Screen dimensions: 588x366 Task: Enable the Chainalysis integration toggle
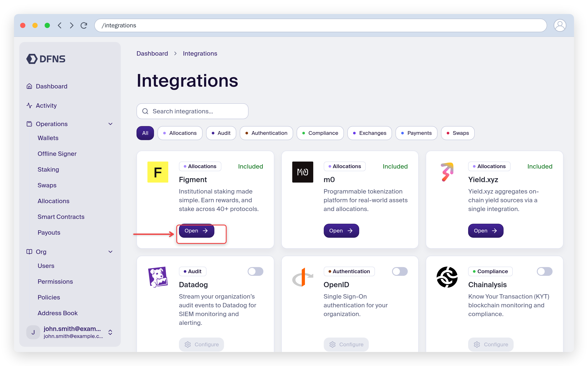pos(544,271)
